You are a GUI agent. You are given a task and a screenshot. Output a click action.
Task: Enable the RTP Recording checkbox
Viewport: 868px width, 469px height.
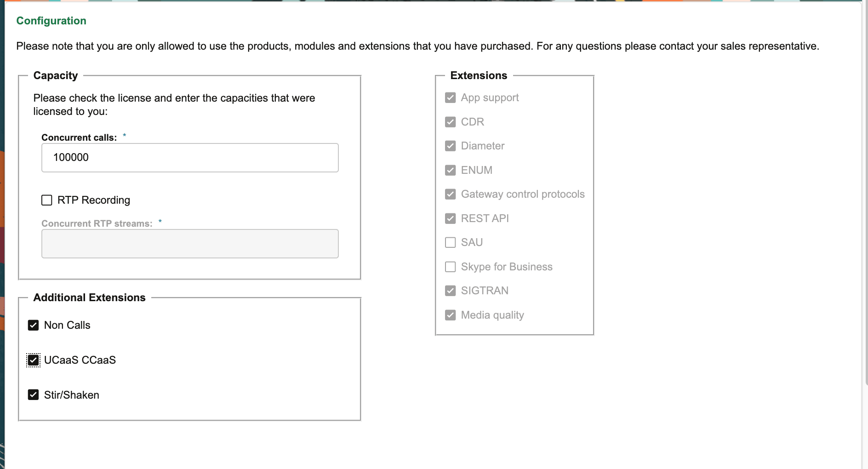click(x=46, y=200)
